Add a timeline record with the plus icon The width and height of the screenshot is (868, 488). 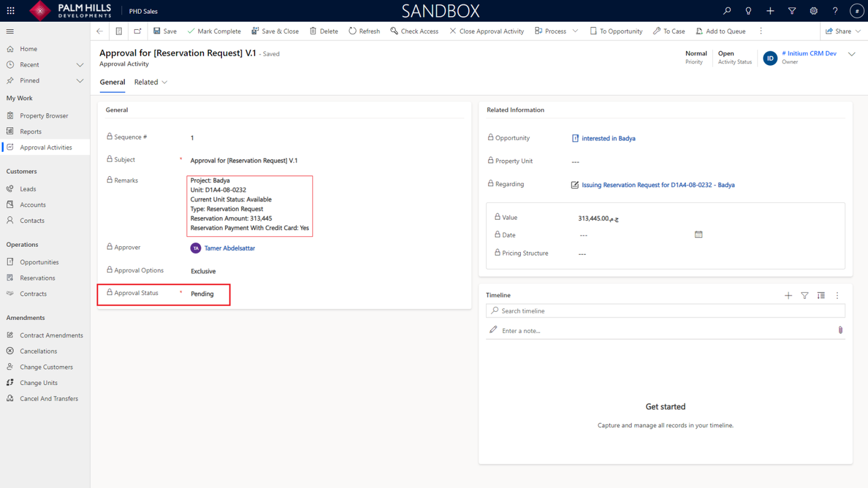click(x=788, y=296)
